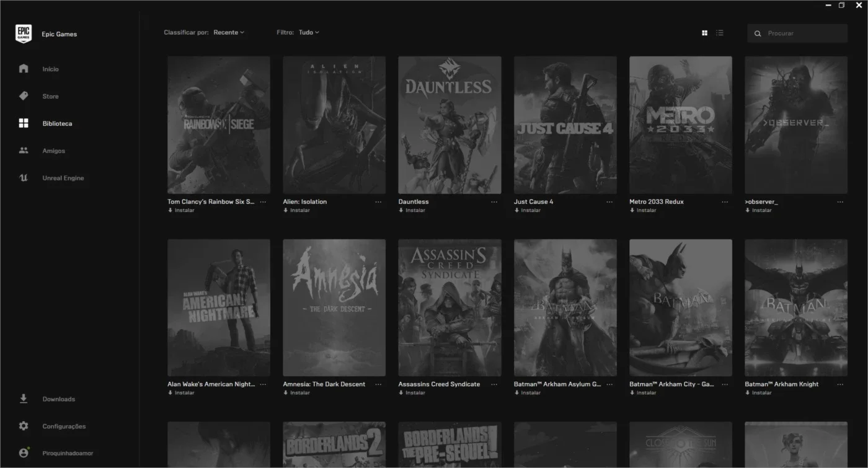Switch library to list view
Viewport: 868px width, 468px height.
[720, 33]
